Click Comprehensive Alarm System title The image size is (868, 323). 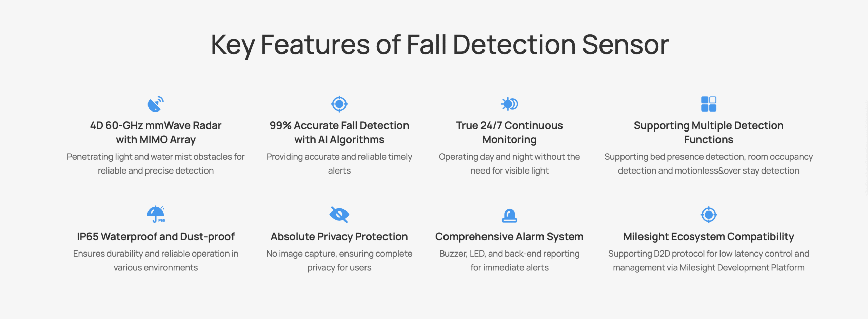click(x=509, y=236)
